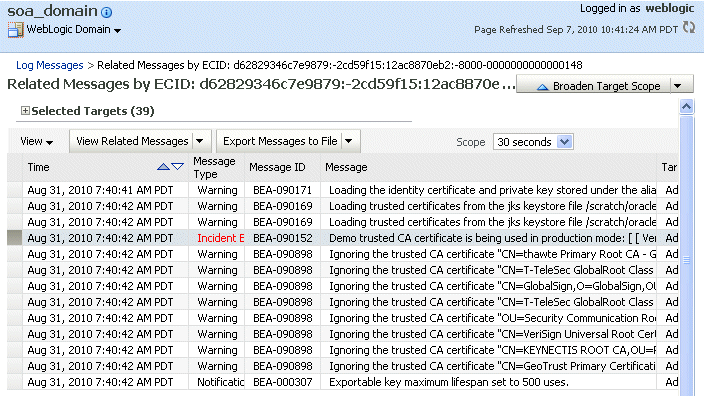Open the Scope 30 seconds combo box
This screenshot has height=396, width=704.
pos(532,142)
